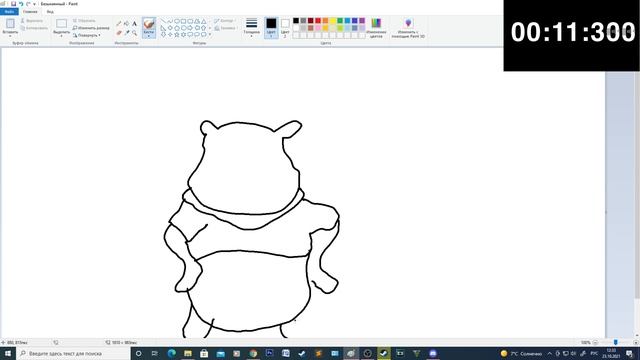Screen dimensions: 640x360
Task: Click the Copy (Копировать) button
Action: (x=34, y=28)
